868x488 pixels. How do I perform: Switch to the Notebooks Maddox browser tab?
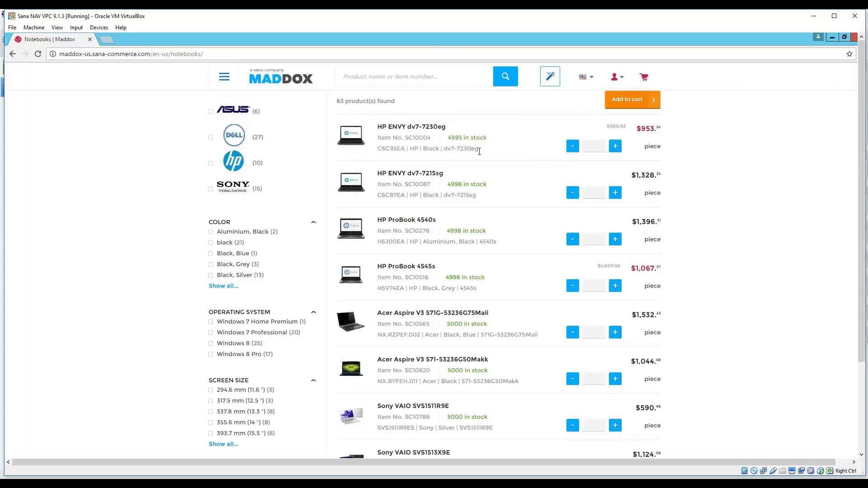[50, 39]
